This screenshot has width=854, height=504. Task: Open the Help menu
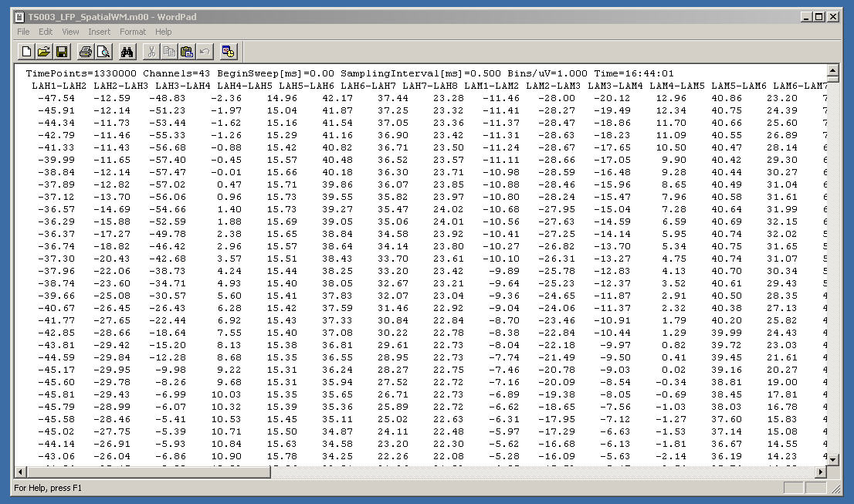pos(163,32)
